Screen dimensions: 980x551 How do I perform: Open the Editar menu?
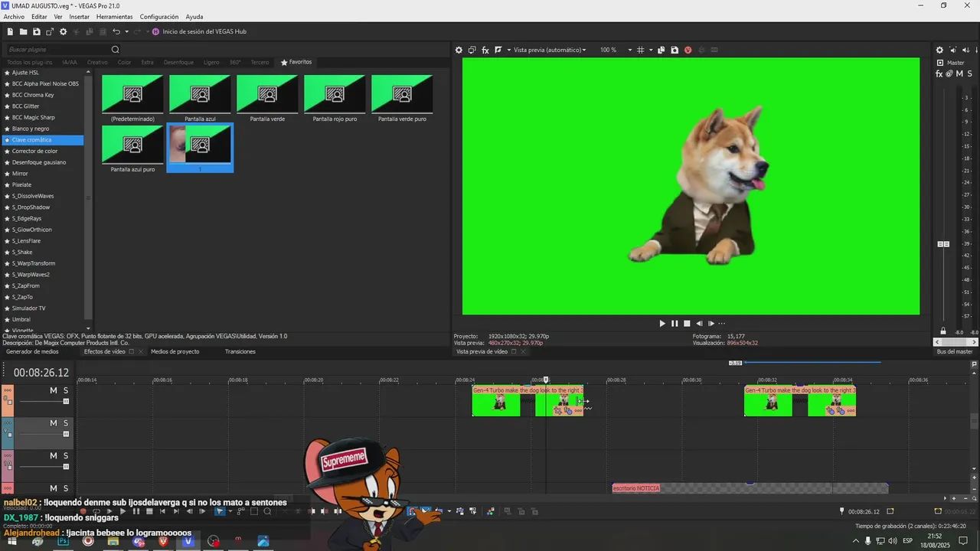coord(39,17)
